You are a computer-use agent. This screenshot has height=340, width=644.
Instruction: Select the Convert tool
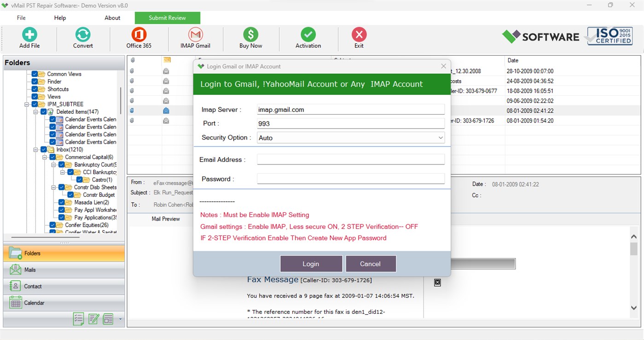82,38
